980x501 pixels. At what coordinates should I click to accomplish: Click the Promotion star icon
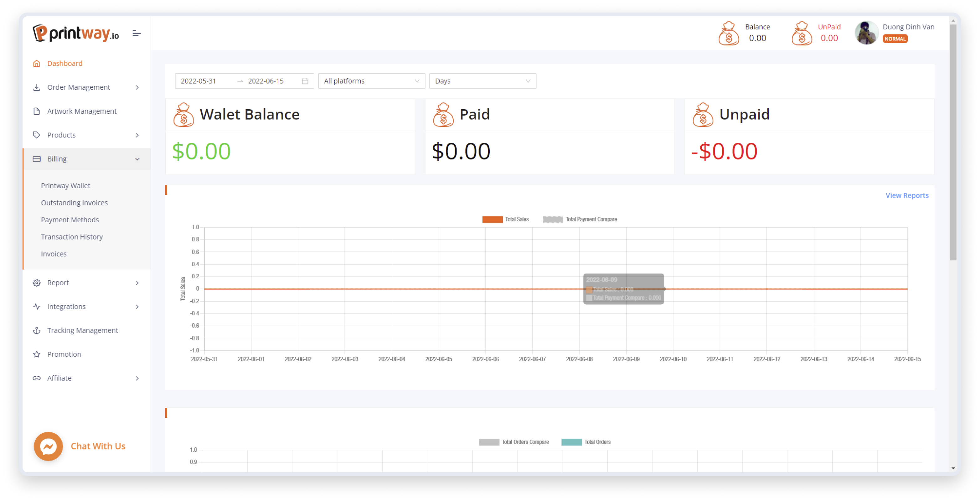(37, 354)
